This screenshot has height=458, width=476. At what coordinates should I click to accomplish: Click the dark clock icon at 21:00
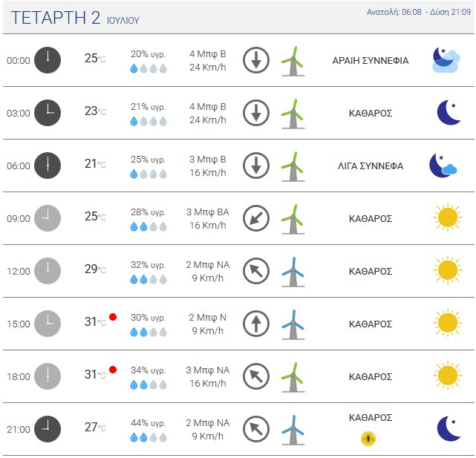point(48,429)
